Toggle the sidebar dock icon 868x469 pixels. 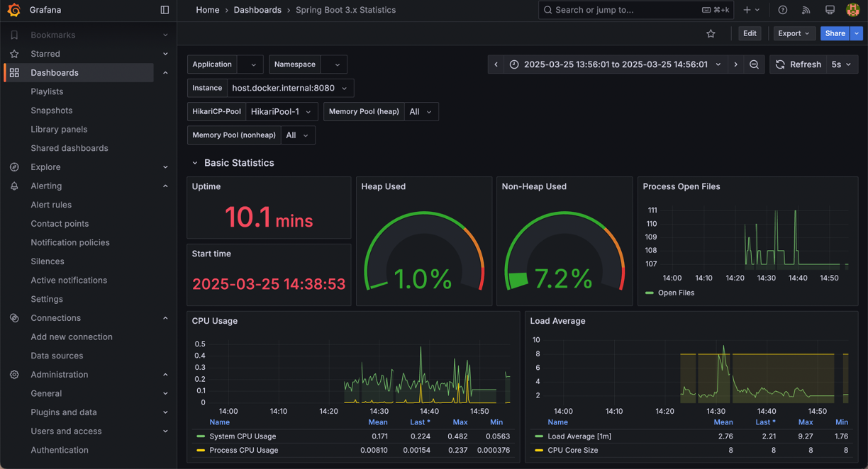[x=165, y=10]
